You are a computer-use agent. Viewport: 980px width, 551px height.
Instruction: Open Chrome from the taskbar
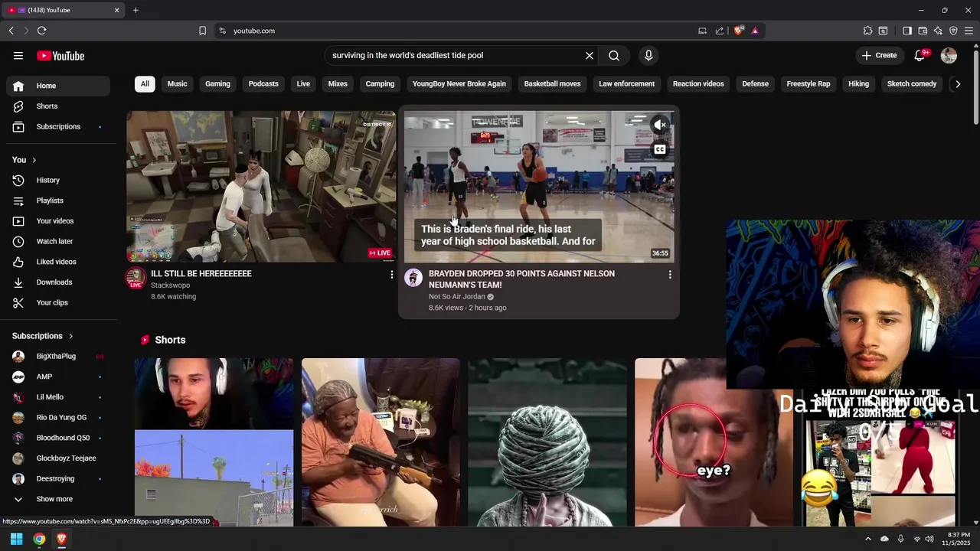coord(39,539)
